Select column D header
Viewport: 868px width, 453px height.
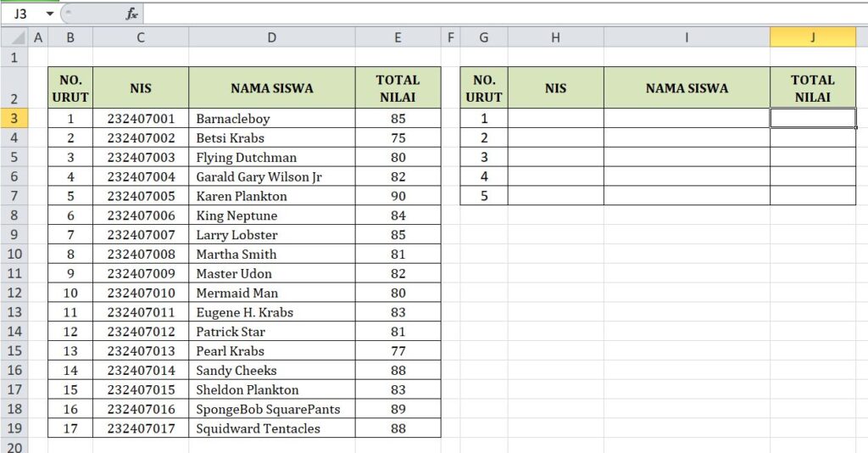tap(272, 37)
